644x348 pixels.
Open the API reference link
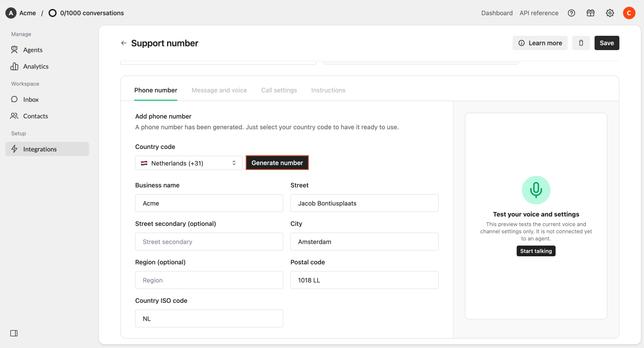click(x=539, y=13)
